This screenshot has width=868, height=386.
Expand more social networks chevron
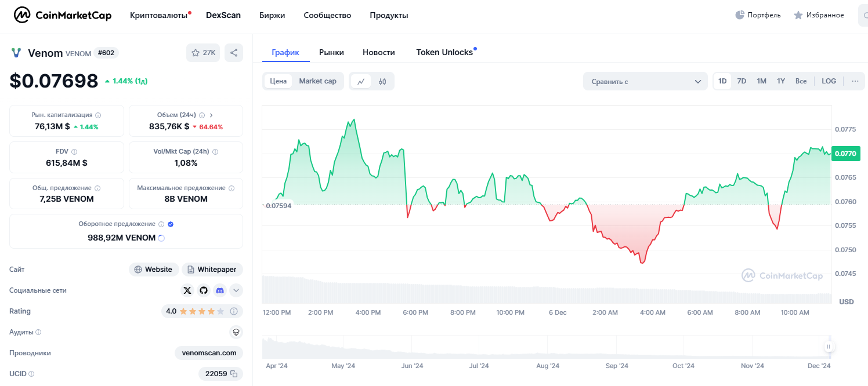236,290
